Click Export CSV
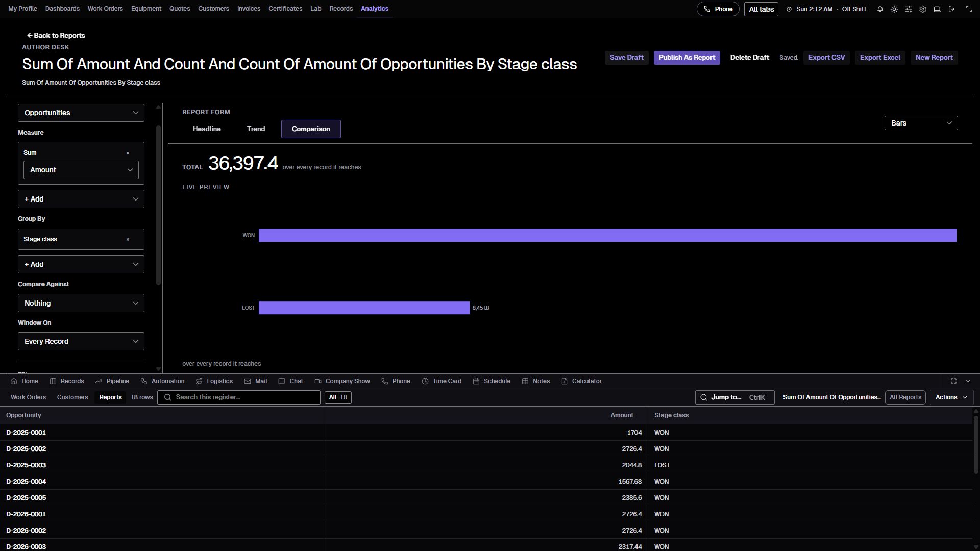 click(826, 58)
